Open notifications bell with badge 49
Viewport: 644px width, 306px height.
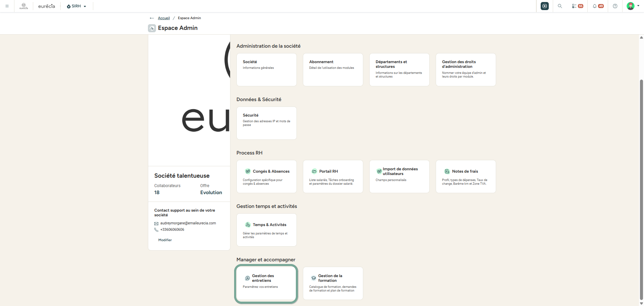pos(598,6)
